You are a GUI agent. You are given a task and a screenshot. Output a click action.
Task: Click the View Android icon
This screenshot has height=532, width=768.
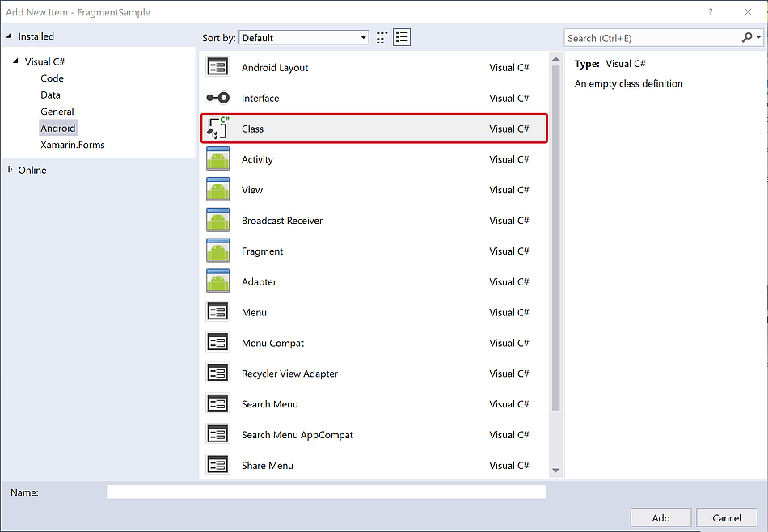(x=217, y=189)
